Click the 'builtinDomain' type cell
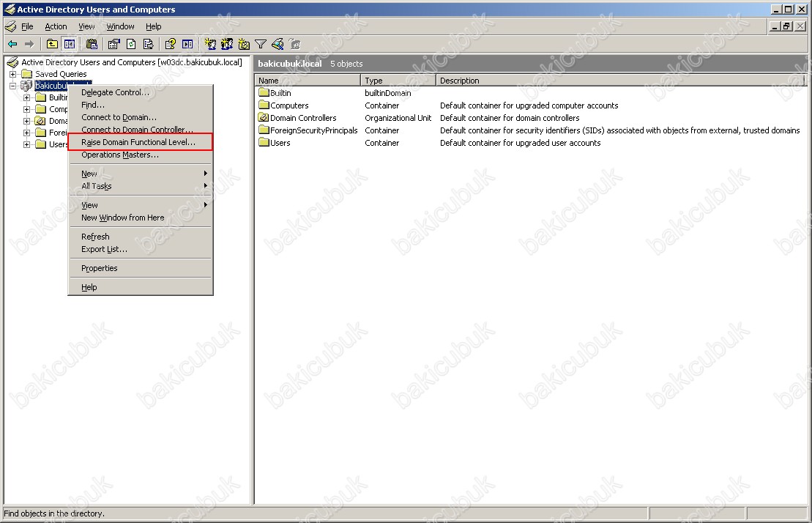Screen dimensions: 812x523 pos(388,93)
